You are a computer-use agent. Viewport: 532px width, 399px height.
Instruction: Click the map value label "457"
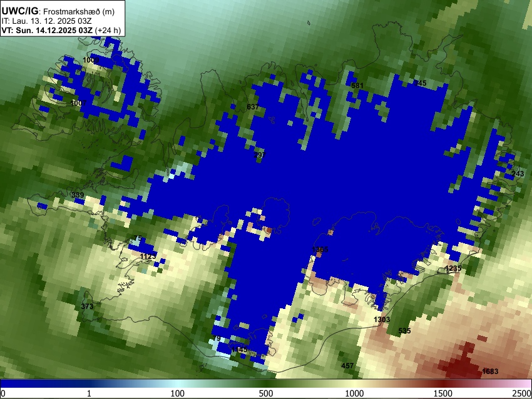[347, 366]
